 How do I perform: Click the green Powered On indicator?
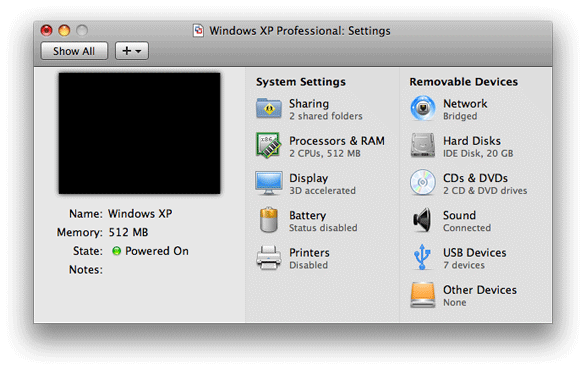[117, 251]
